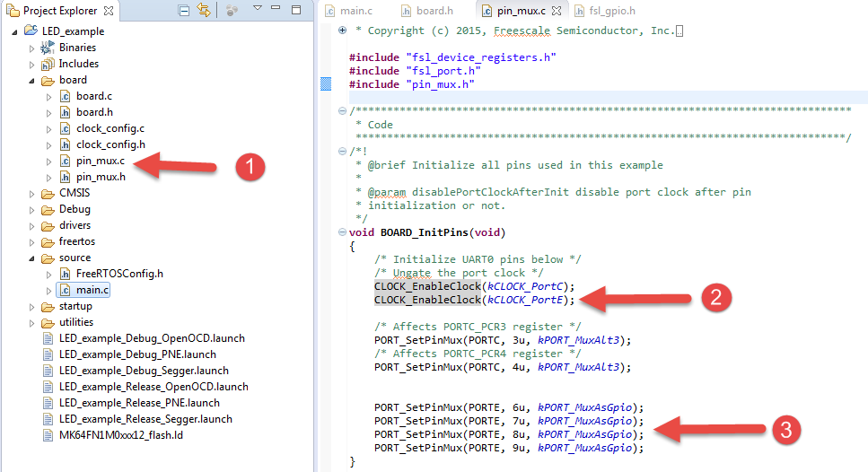Fold the BOARD_InitPins function
Image resolution: width=868 pixels, height=472 pixels.
coord(342,232)
